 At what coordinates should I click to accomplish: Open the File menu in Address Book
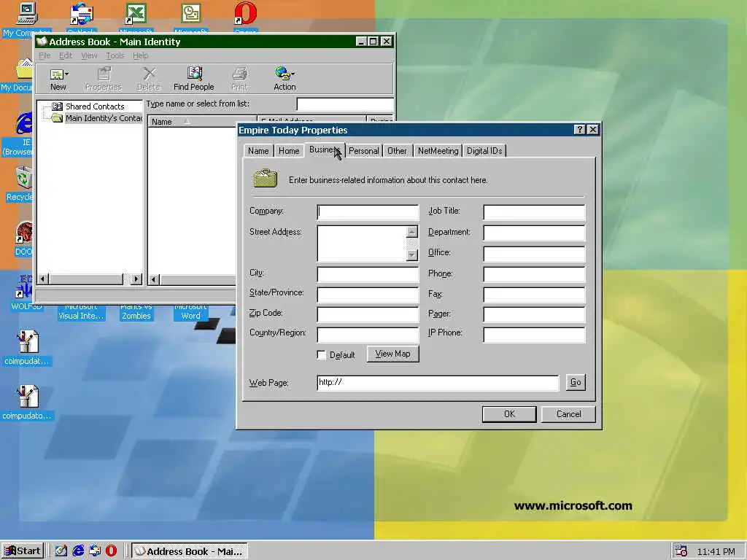click(x=44, y=55)
